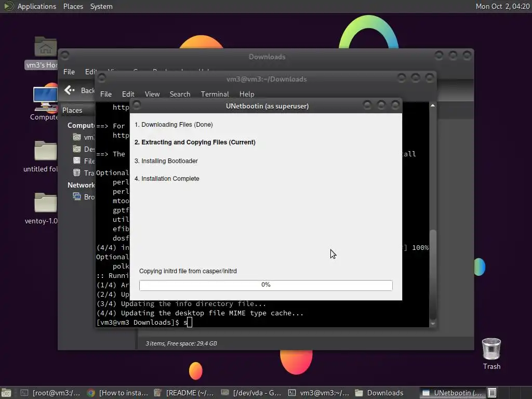Switch to the vm3@vm3 terminal taskbar entry
The image size is (532, 399).
pos(318,393)
